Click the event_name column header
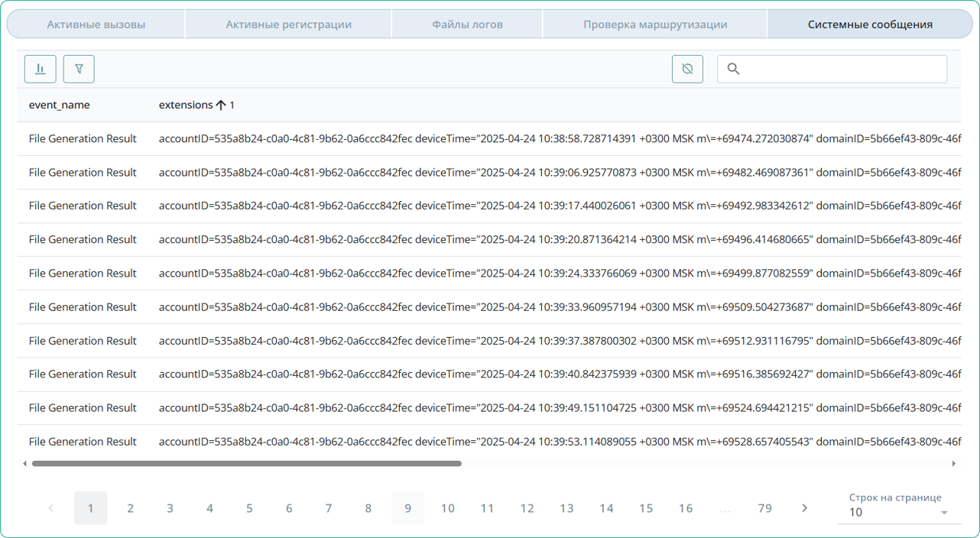This screenshot has width=980, height=538. [x=60, y=105]
